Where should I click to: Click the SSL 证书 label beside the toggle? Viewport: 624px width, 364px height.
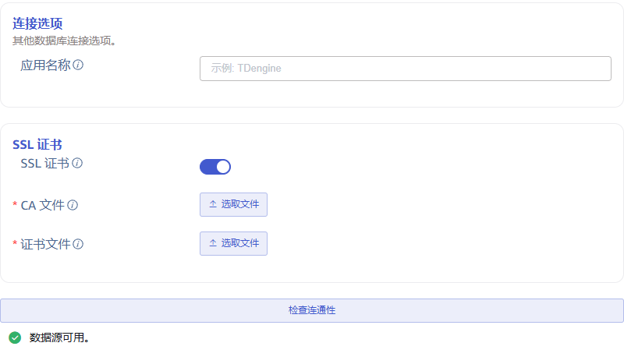click(x=44, y=164)
